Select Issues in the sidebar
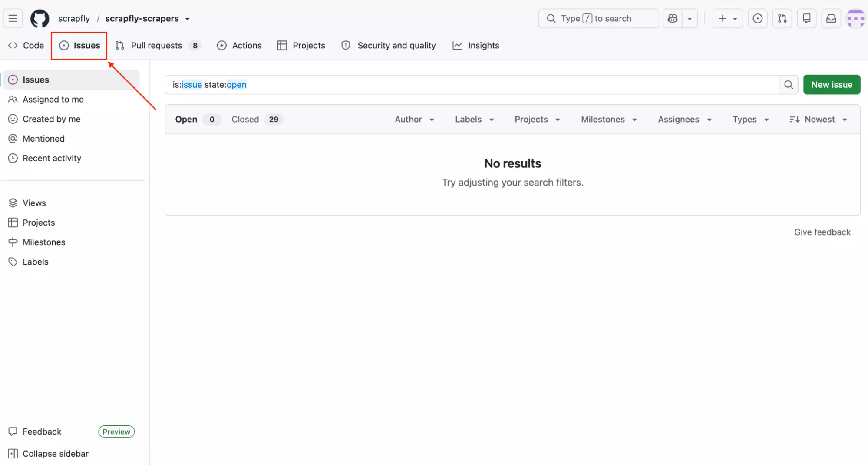This screenshot has width=868, height=465. coord(72,80)
